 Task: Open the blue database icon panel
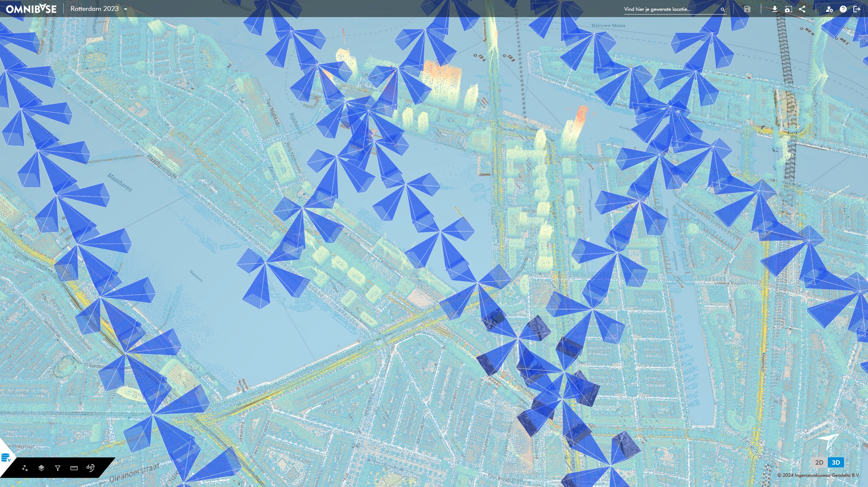tap(6, 458)
